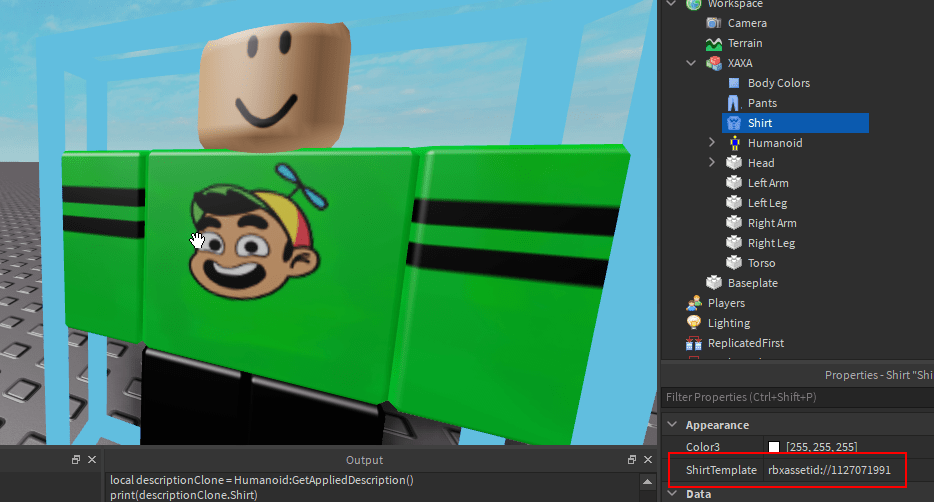Select the XAXA model label
Viewport: 934px width, 502px height.
pos(740,63)
